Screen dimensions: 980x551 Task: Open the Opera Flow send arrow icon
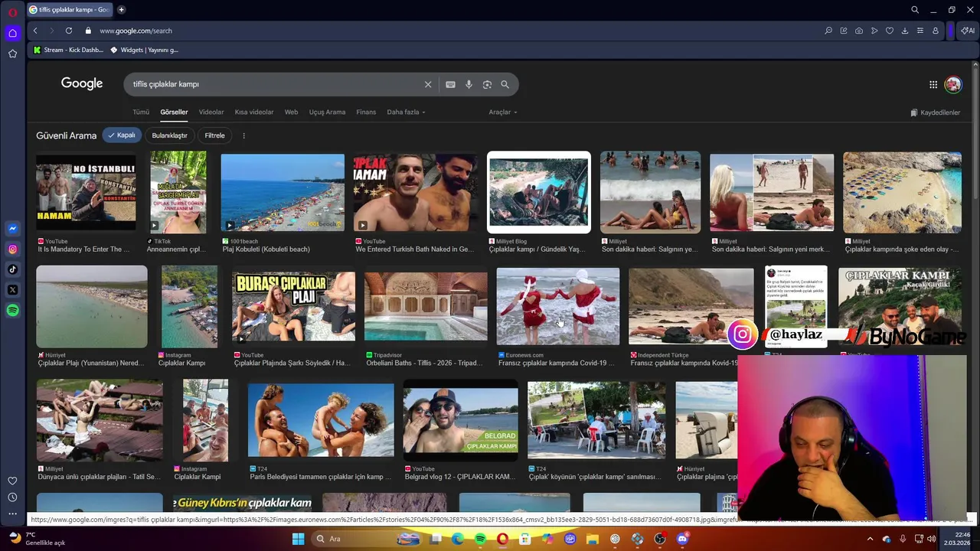[x=874, y=31]
